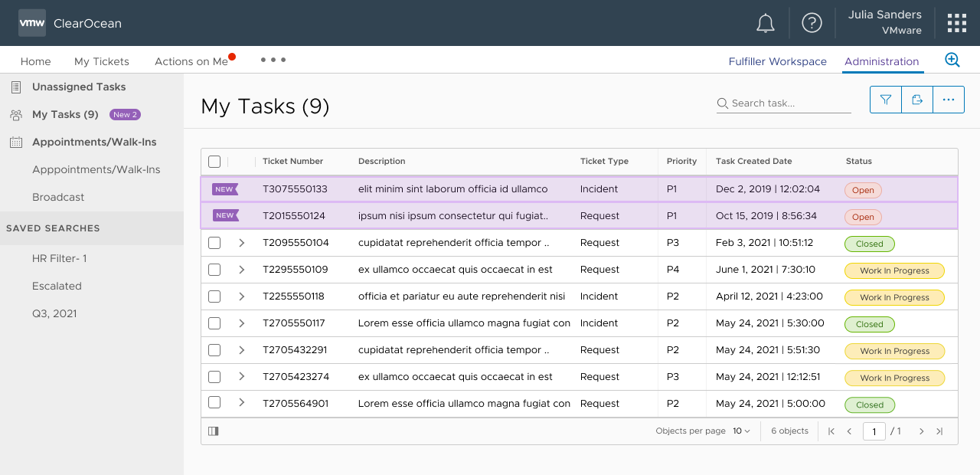Open the HR Filter- 1 saved search
The height and width of the screenshot is (475, 980).
pos(59,258)
